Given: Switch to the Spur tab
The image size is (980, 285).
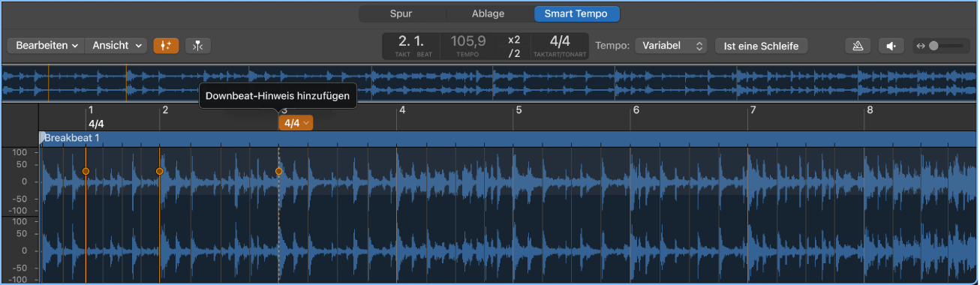Looking at the screenshot, I should point(401,13).
